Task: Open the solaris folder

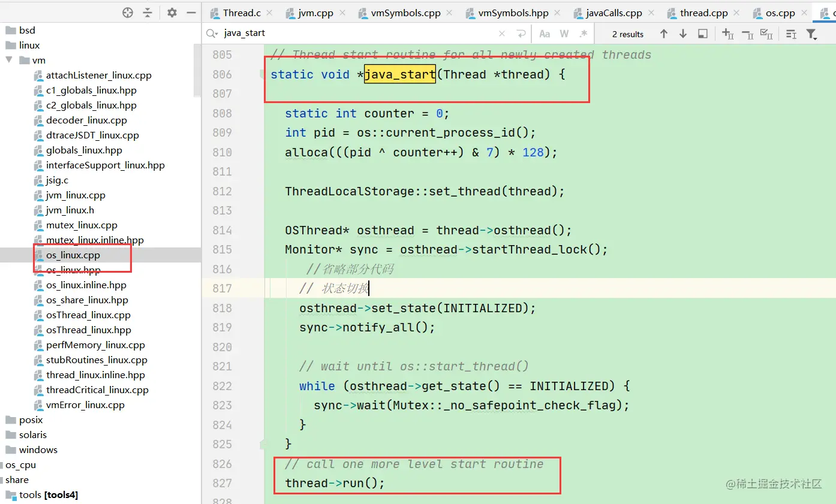Action: (33, 434)
